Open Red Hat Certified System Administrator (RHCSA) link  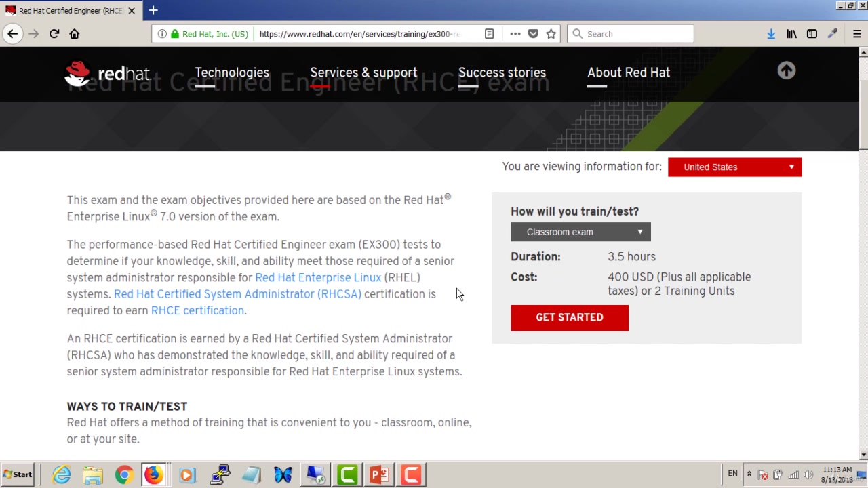(x=237, y=294)
